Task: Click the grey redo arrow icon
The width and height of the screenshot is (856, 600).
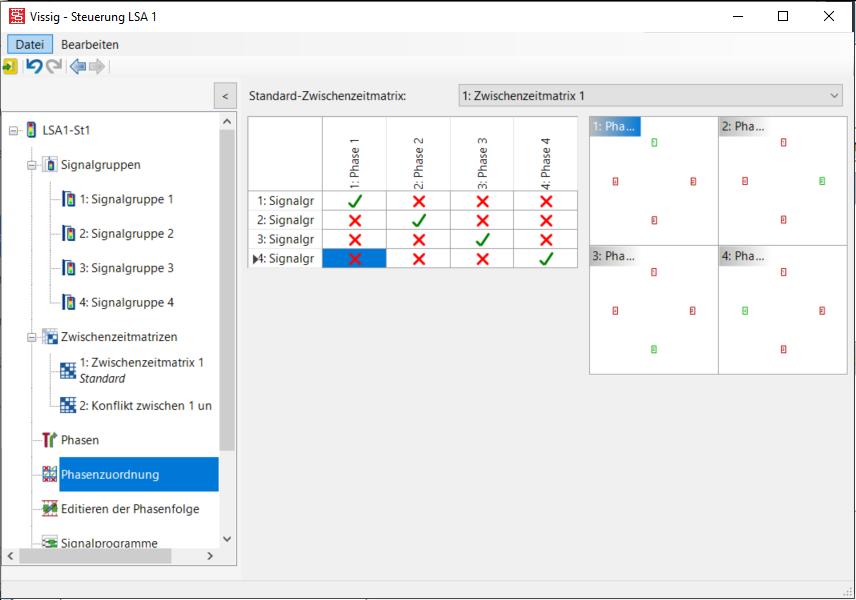Action: coord(54,67)
